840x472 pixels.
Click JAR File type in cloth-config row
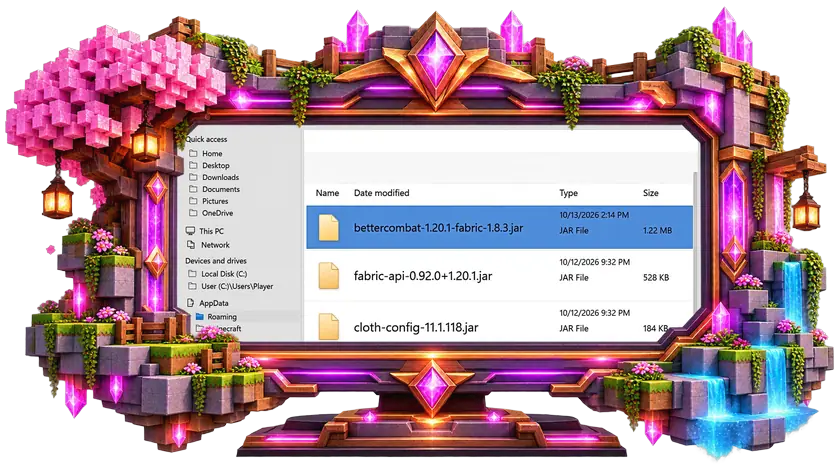point(574,328)
